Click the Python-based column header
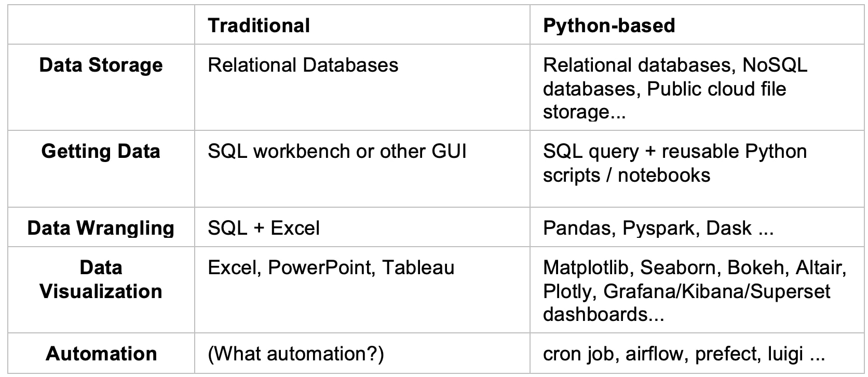 click(608, 25)
